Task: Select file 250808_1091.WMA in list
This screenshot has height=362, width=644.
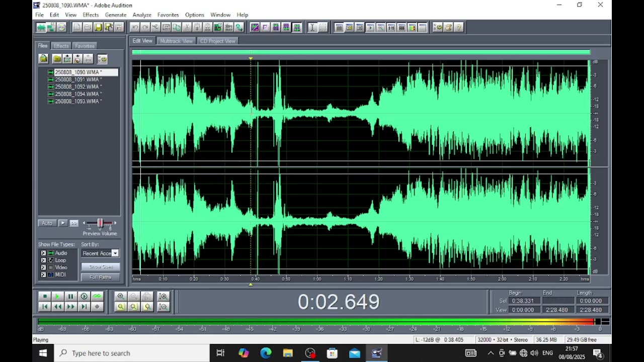Action: point(78,79)
